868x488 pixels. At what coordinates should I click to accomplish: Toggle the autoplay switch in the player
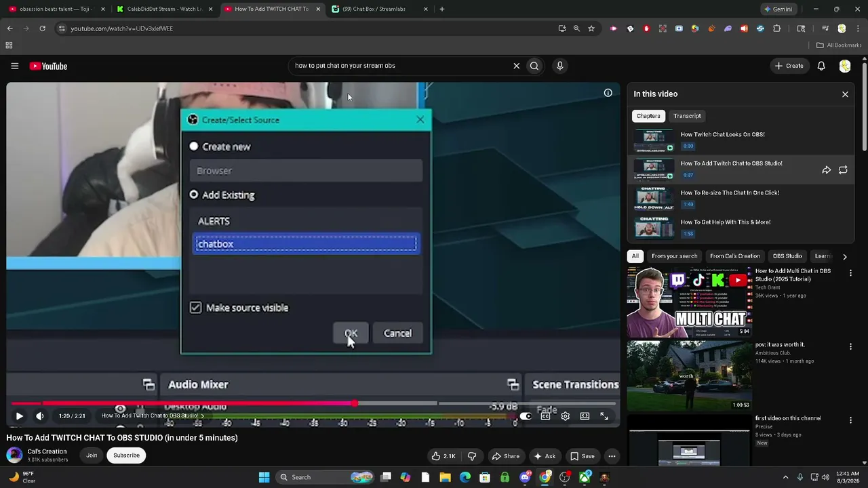[x=525, y=416]
